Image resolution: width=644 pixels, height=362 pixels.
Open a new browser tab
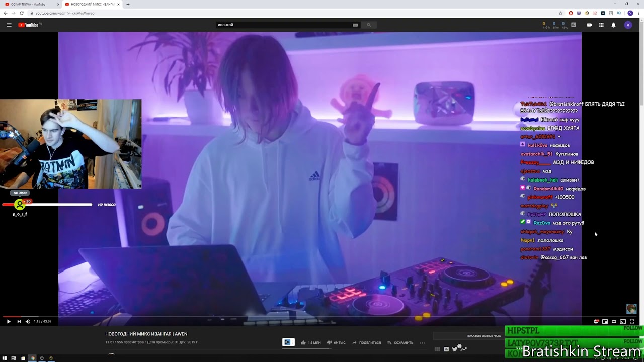click(x=128, y=4)
